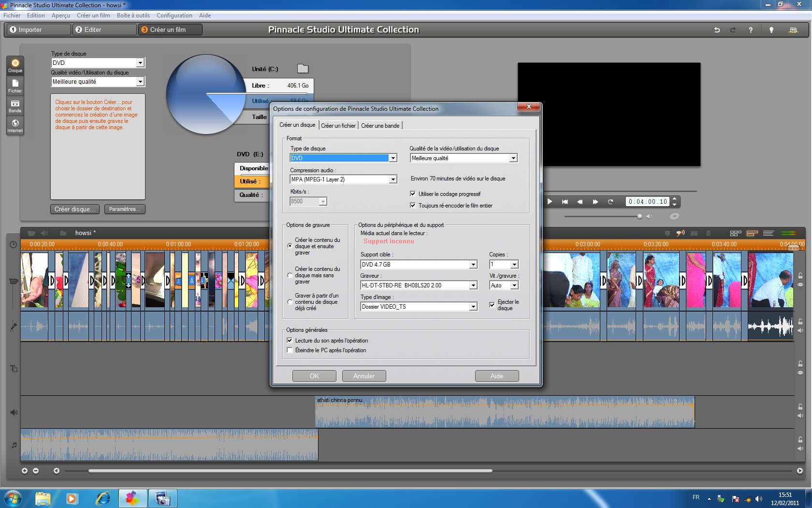Open 'Qualité de la vidéo' dropdown in the dialog
The image size is (812, 508).
click(513, 158)
